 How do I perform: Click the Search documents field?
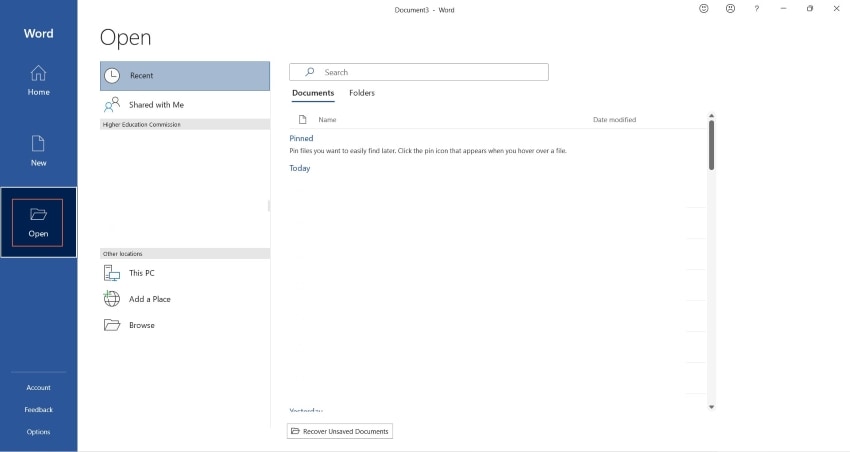click(x=418, y=72)
